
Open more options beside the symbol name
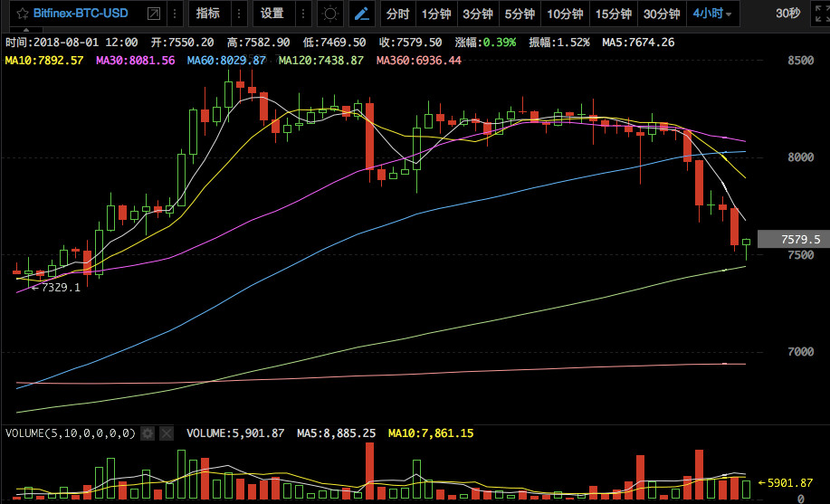coord(176,14)
